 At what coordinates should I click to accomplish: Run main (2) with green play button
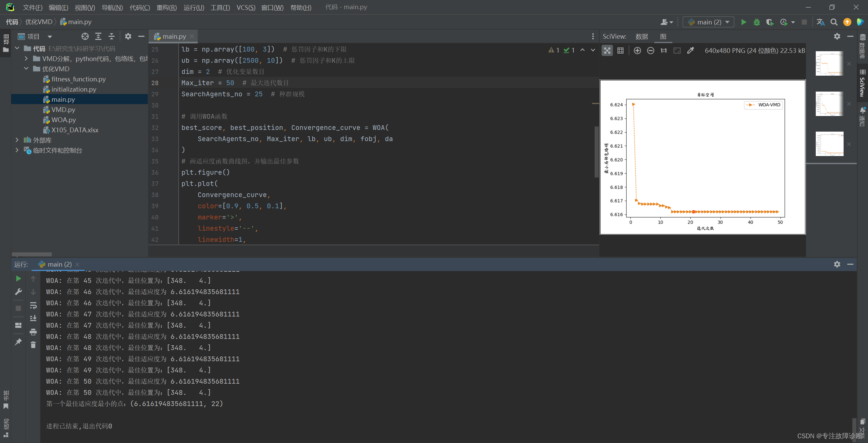(744, 22)
